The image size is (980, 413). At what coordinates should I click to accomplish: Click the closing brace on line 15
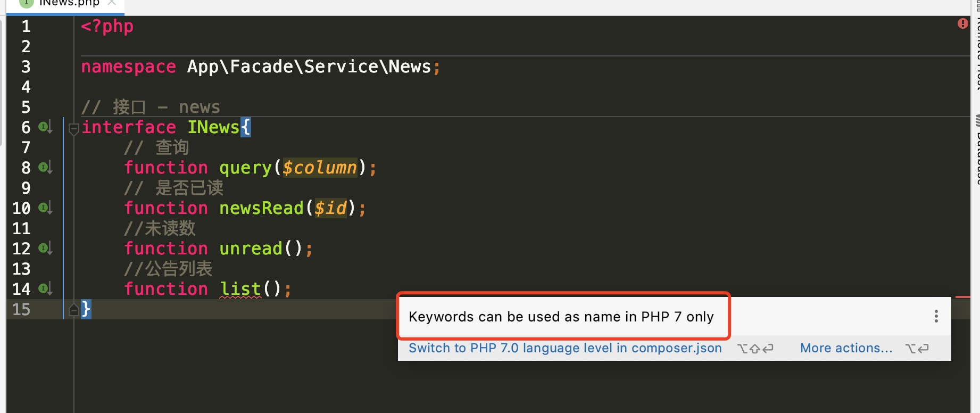(86, 309)
